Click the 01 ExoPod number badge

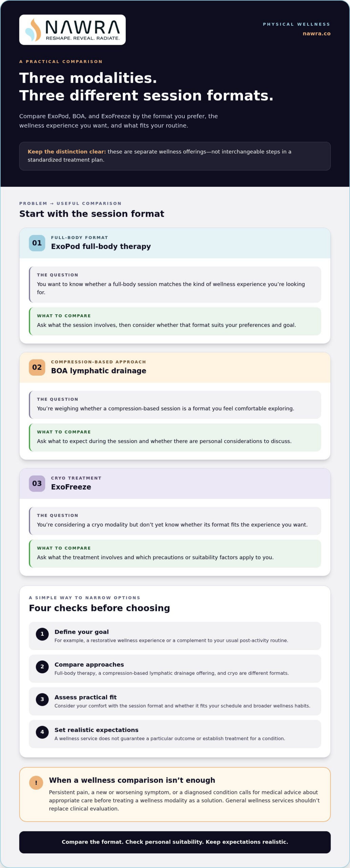pos(37,243)
